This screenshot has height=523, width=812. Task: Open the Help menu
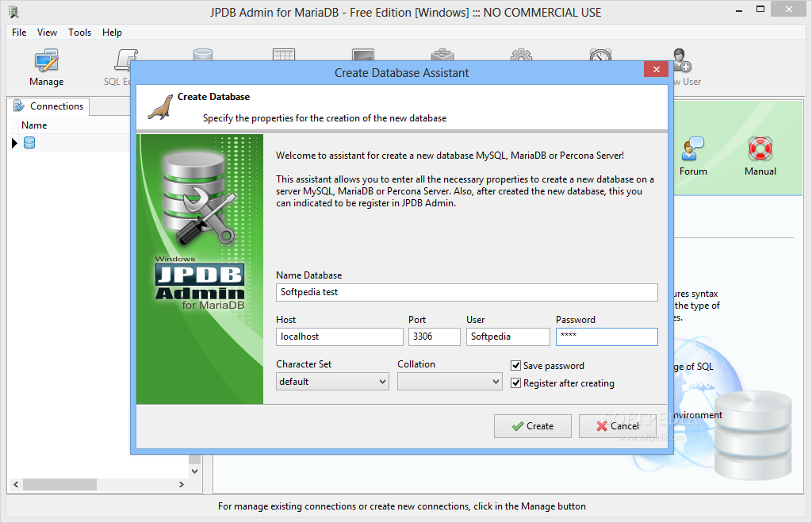pos(112,32)
